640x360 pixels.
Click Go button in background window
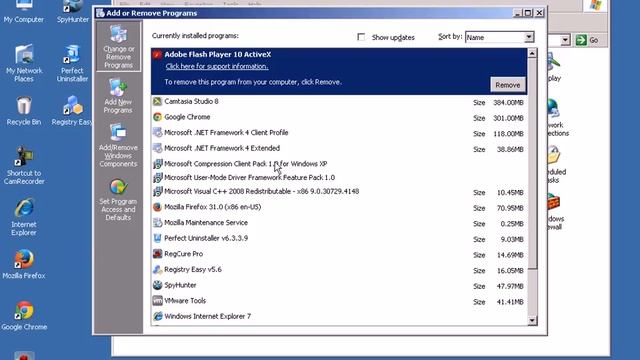(587, 40)
